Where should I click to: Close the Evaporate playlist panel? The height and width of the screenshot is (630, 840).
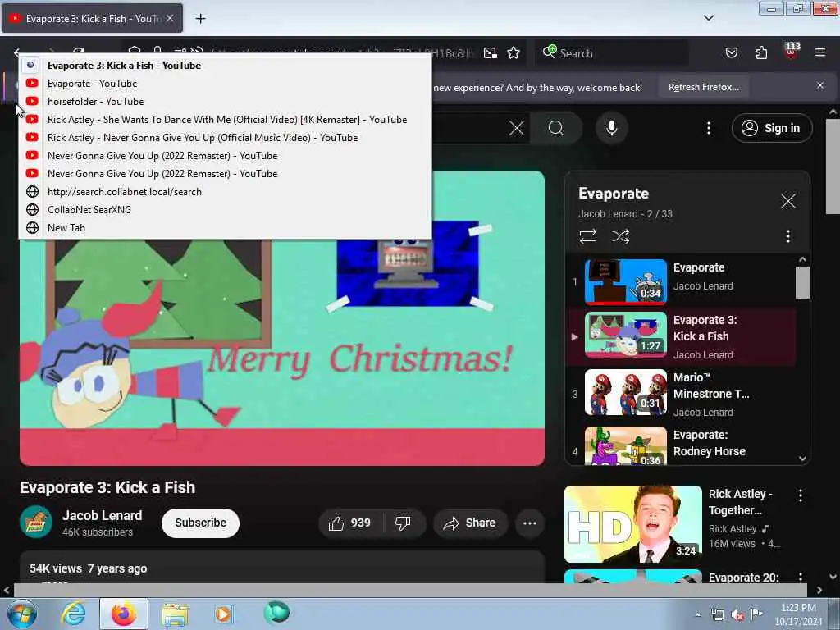coord(788,202)
